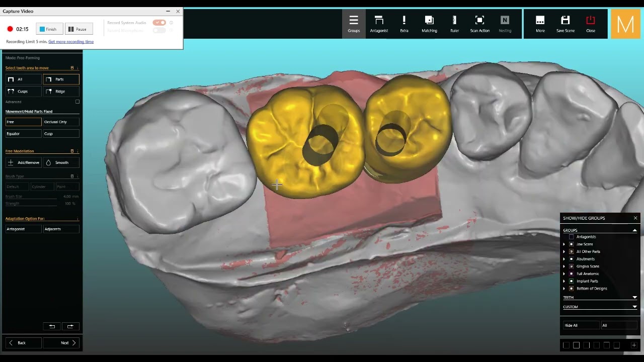Image resolution: width=644 pixels, height=362 pixels.
Task: Select the Parts tooth area option
Action: click(61, 79)
